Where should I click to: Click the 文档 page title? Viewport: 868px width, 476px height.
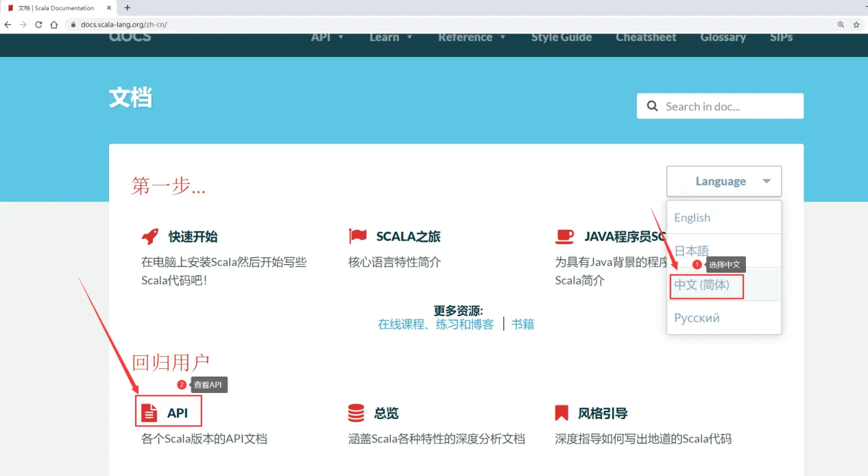click(x=130, y=98)
